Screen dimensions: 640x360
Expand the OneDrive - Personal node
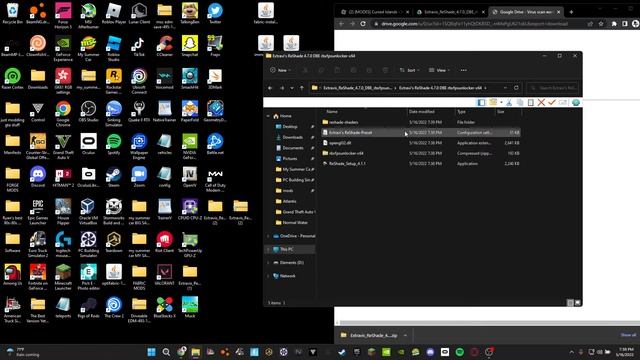(268, 236)
